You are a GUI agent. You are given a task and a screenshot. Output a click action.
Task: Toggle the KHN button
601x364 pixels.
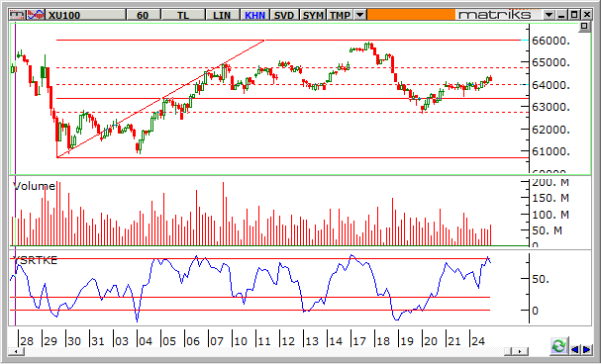254,15
